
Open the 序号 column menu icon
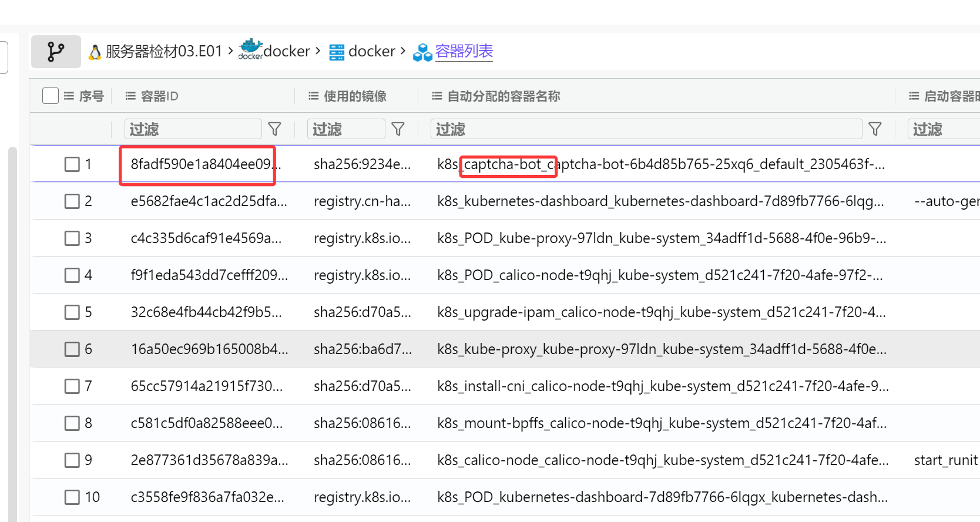click(x=69, y=96)
